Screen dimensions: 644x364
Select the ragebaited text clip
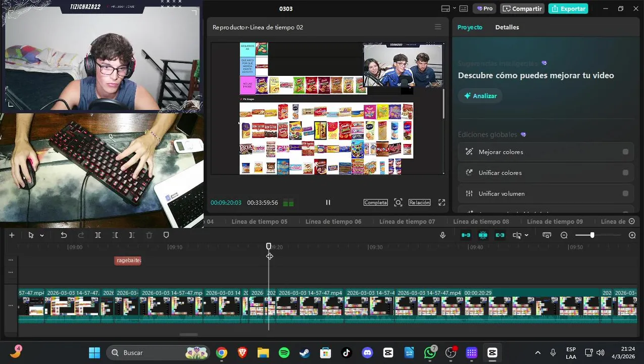click(x=128, y=260)
